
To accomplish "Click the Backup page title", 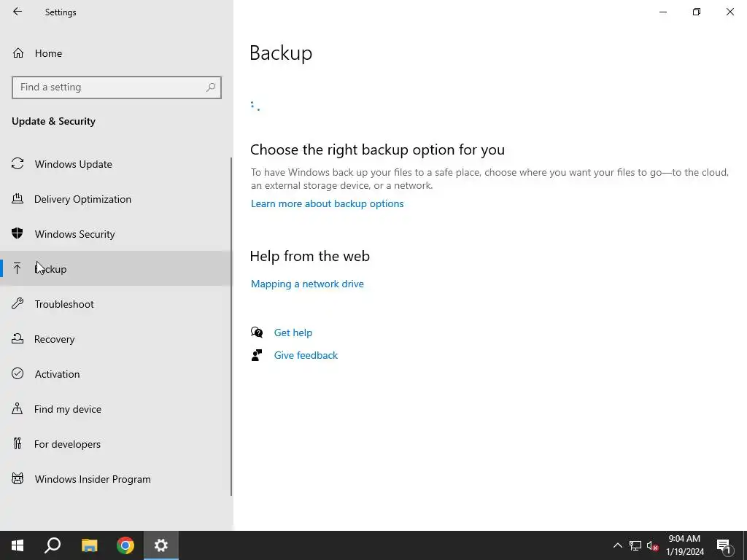I will (x=281, y=52).
